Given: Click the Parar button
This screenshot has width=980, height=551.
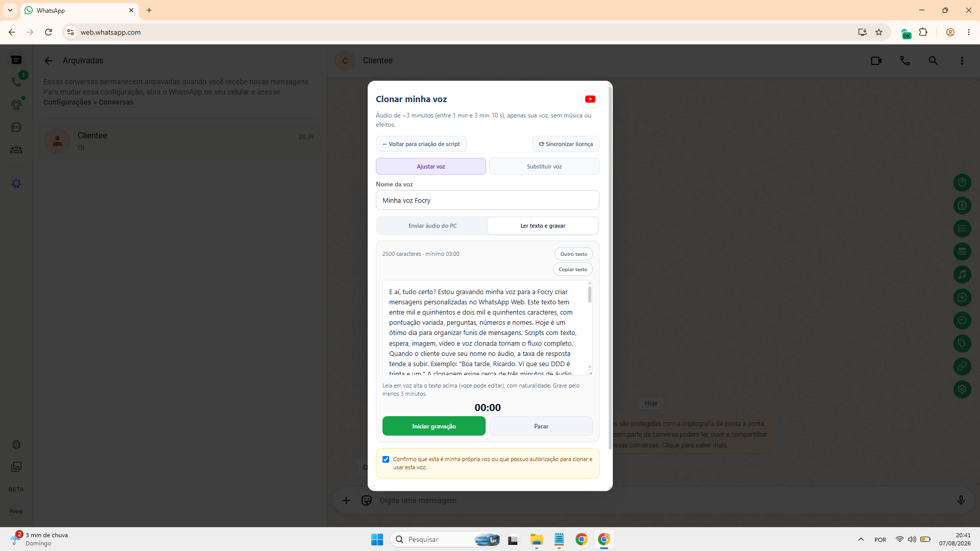Looking at the screenshot, I should pos(541,426).
